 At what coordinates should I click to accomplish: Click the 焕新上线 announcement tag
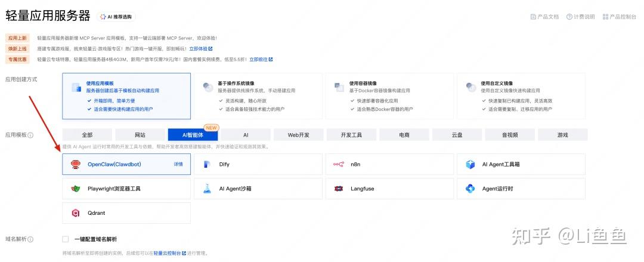pyautogui.click(x=18, y=48)
